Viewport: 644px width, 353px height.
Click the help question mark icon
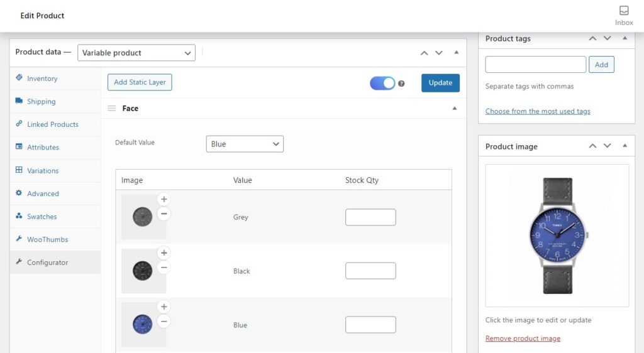(x=401, y=84)
